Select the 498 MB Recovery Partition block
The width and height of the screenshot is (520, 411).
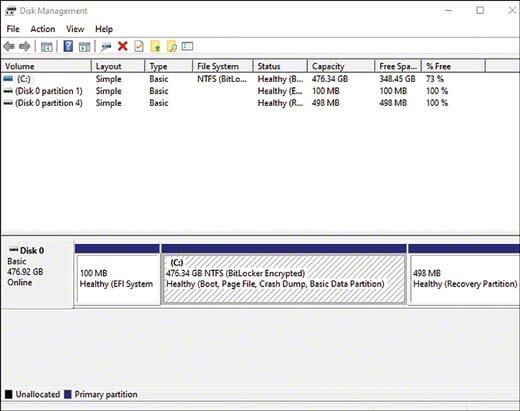tap(465, 279)
